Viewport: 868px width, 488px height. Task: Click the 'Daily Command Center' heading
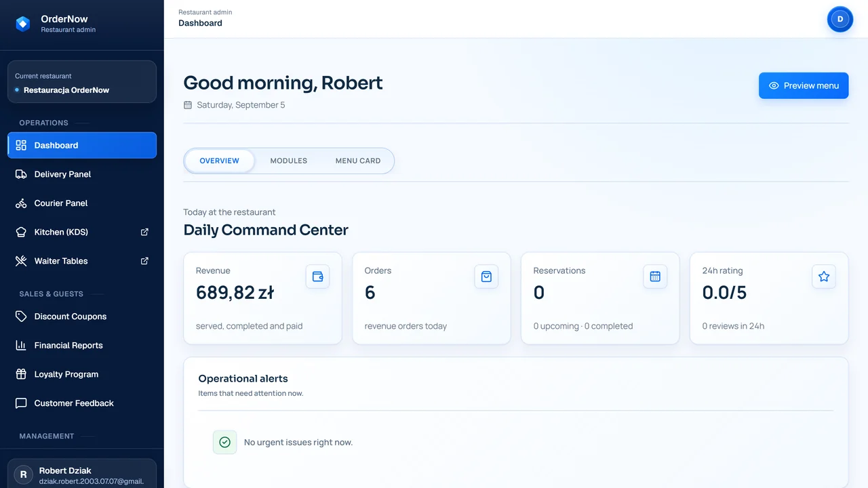pos(266,230)
